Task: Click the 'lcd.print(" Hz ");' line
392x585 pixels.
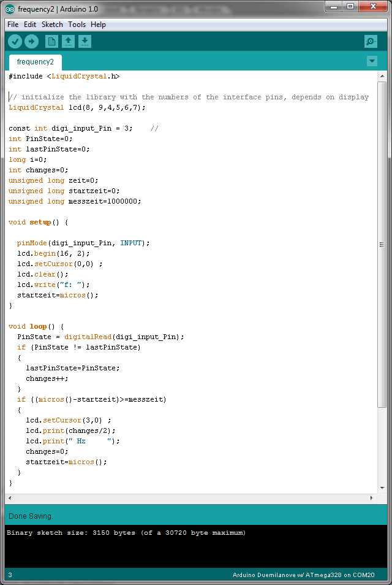Action: click(73, 442)
